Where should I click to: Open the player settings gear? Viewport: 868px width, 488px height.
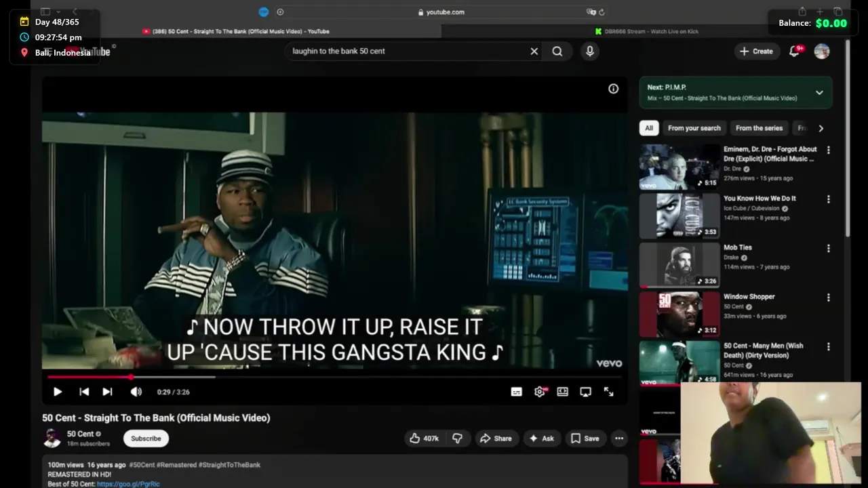(x=540, y=392)
